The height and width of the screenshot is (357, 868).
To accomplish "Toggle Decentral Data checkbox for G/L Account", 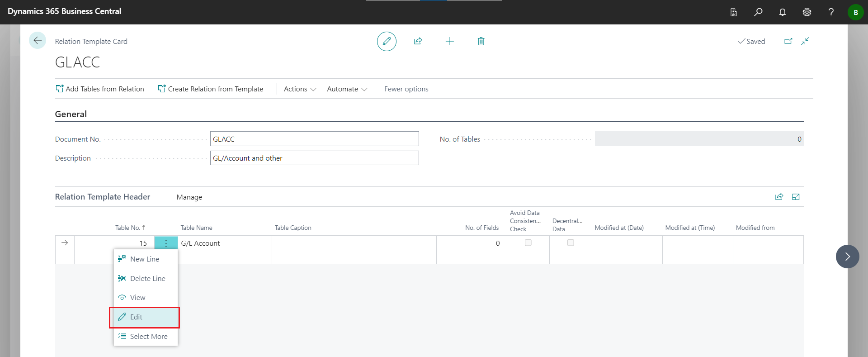I will click(x=571, y=243).
